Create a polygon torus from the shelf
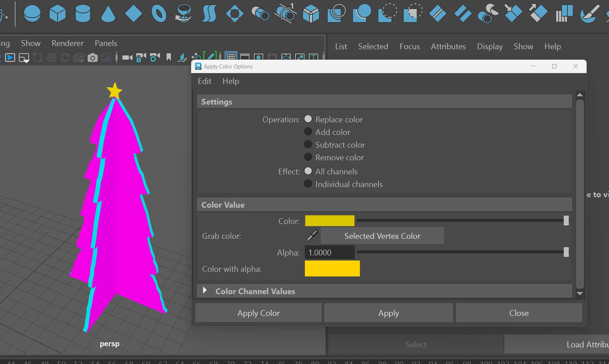The image size is (609, 364). point(159,14)
